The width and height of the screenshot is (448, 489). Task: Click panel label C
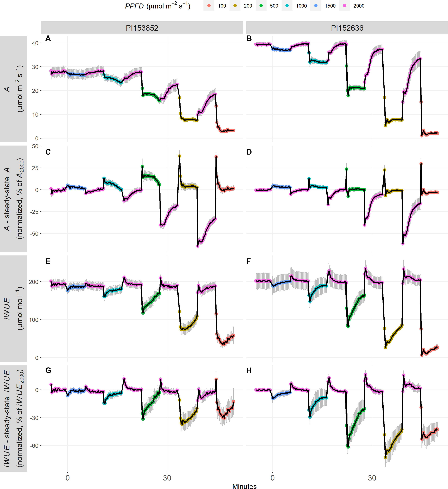click(x=48, y=152)
